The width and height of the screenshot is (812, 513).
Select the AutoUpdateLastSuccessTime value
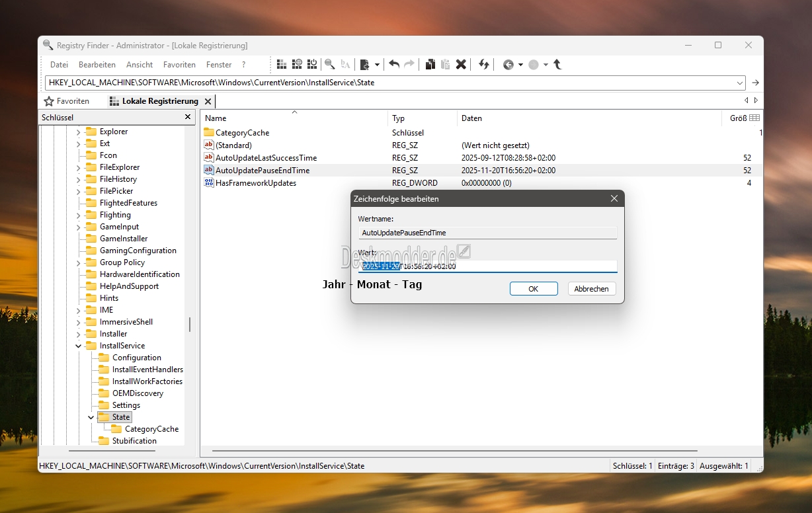pyautogui.click(x=482, y=158)
